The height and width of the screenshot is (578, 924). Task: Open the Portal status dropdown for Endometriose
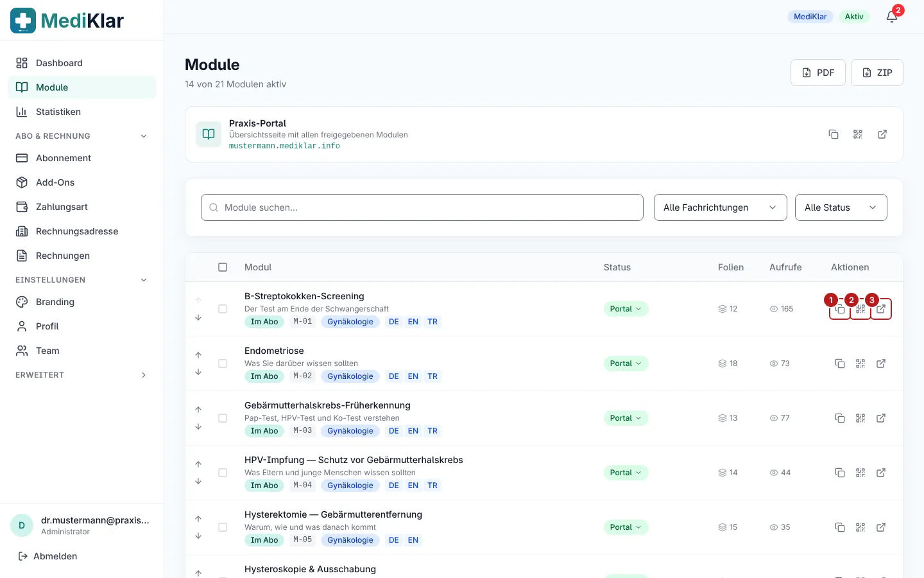626,363
